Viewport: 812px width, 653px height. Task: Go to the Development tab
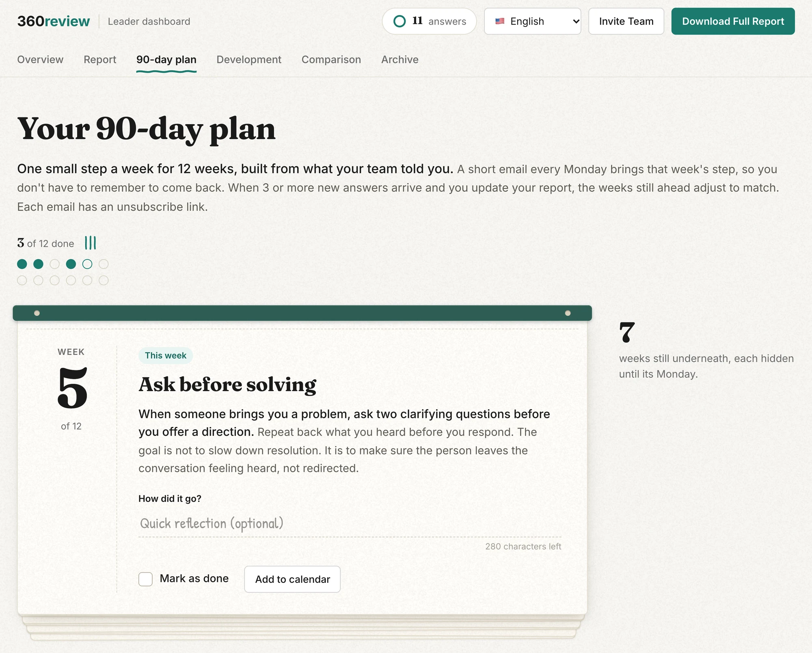pyautogui.click(x=249, y=60)
